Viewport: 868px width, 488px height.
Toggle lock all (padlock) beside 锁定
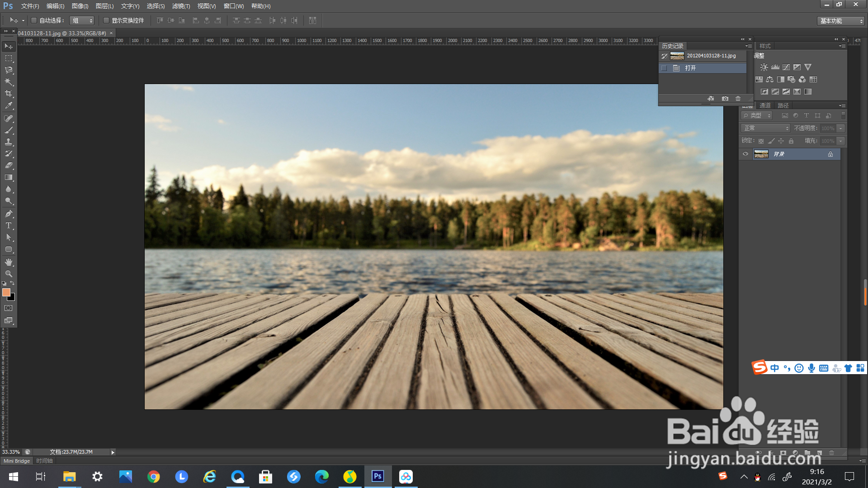[791, 141]
